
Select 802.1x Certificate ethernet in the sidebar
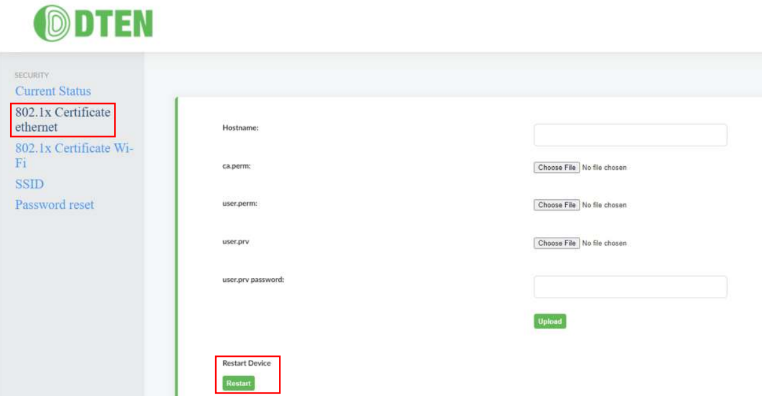coord(63,120)
